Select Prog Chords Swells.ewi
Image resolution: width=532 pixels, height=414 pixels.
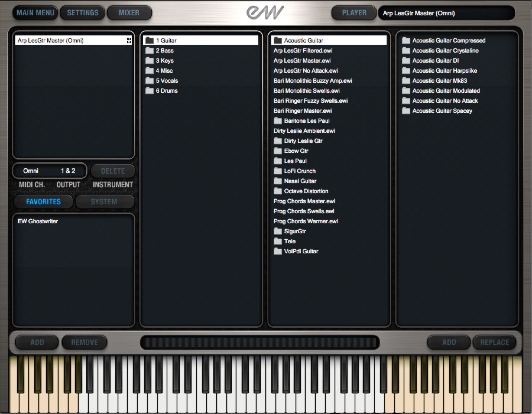[x=304, y=211]
